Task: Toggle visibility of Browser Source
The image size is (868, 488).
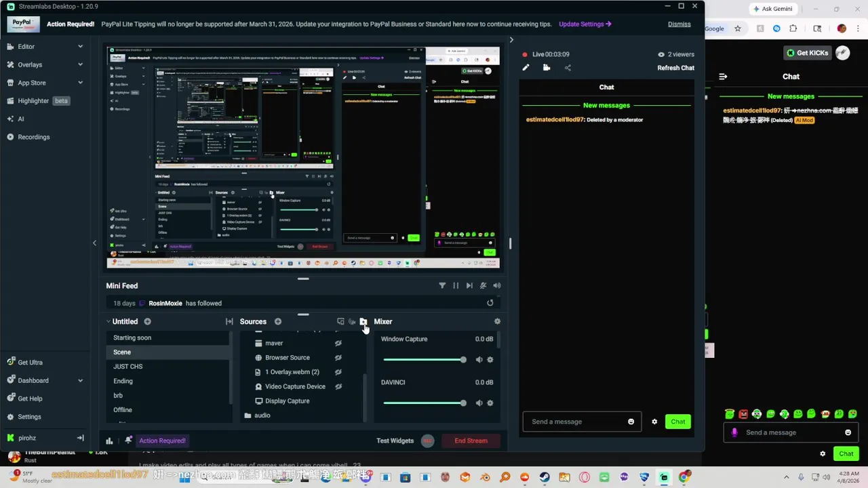Action: pos(338,358)
